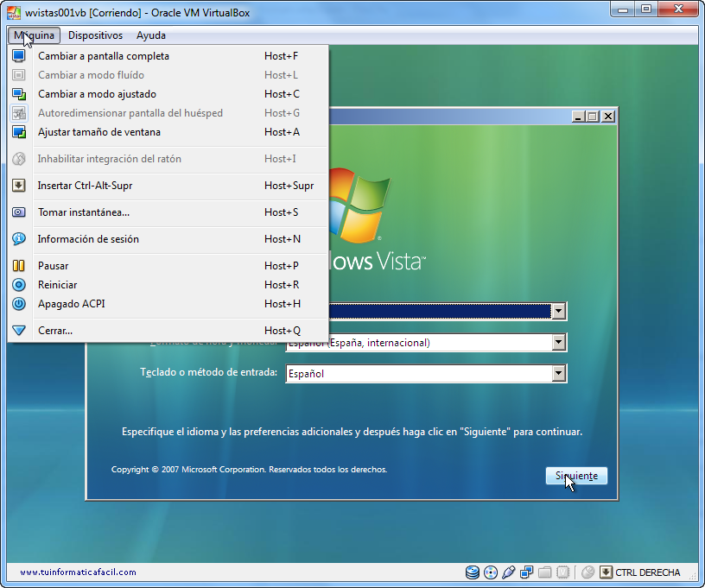
Task: Click the keyboard capture arrow status icon
Action: pyautogui.click(x=607, y=572)
